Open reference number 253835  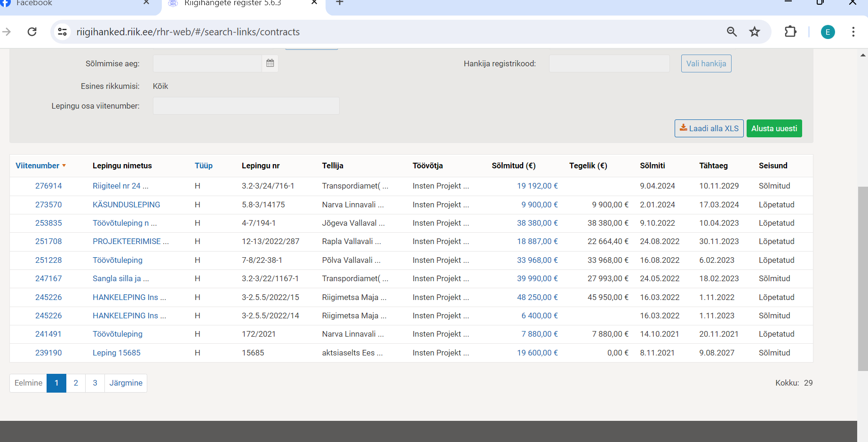pyautogui.click(x=48, y=223)
